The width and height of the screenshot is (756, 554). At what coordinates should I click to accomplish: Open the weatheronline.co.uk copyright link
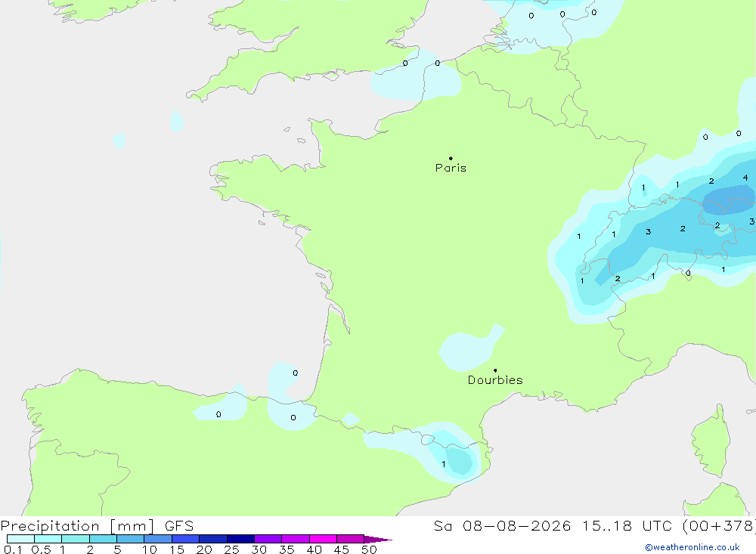pos(692,547)
